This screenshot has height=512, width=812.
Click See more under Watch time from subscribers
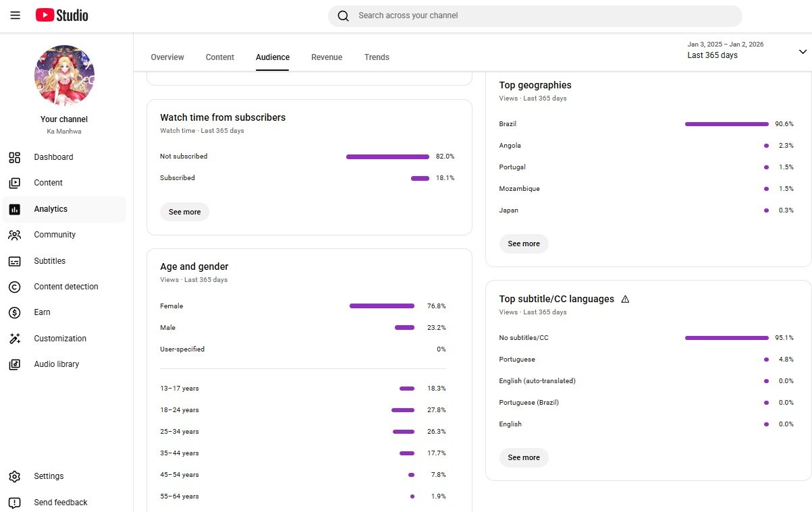[x=185, y=212]
